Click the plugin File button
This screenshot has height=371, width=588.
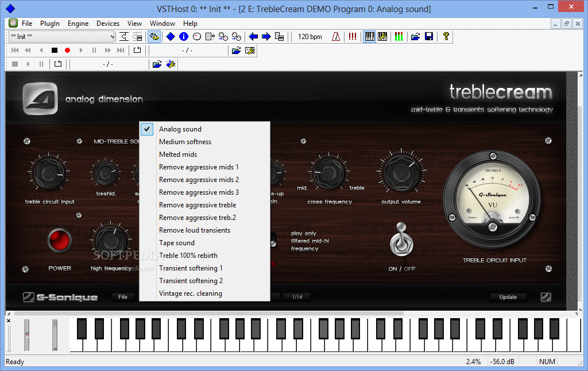[123, 297]
